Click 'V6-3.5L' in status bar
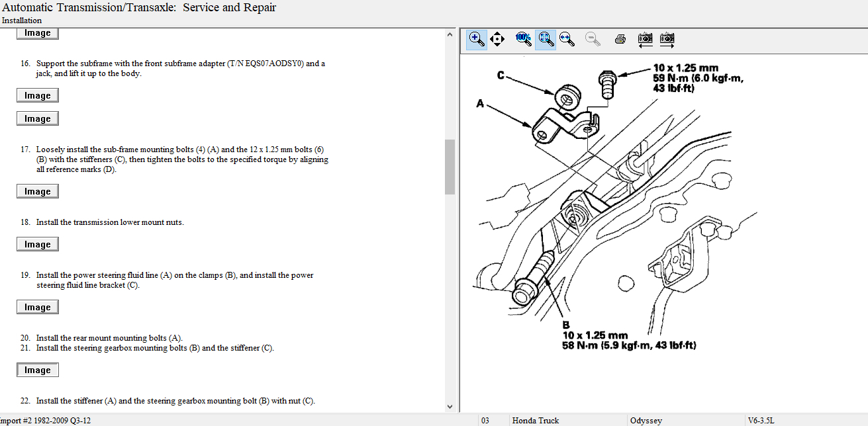 (761, 420)
